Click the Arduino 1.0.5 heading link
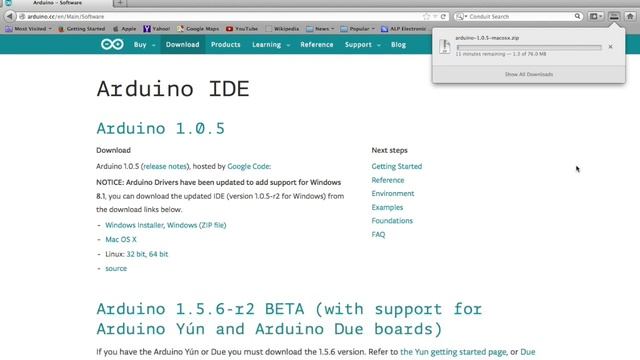The image size is (640, 360). (160, 128)
